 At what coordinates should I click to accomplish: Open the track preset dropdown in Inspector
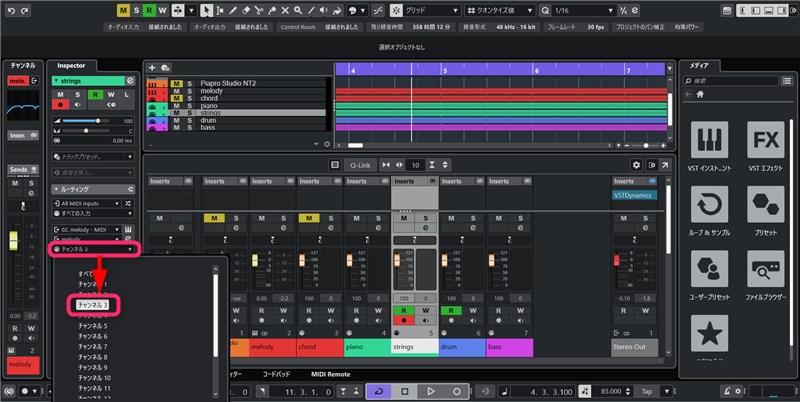click(93, 157)
